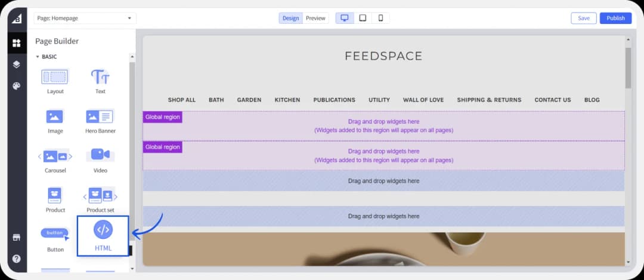644x280 pixels.
Task: Open UTILITY menu item
Action: (x=379, y=100)
